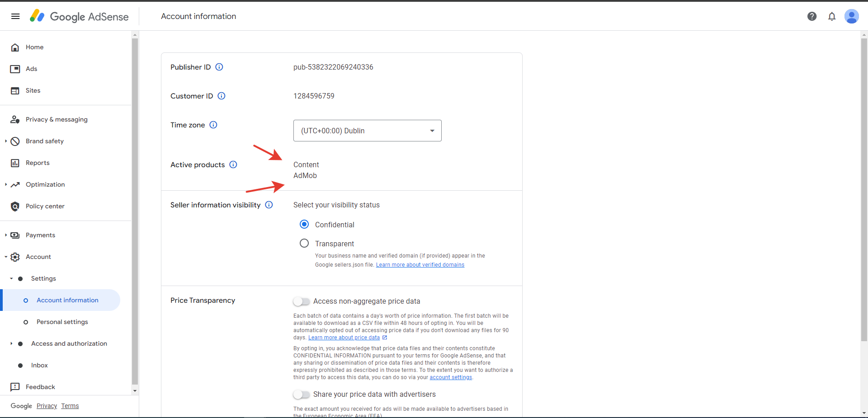Click external link icon beside price data
This screenshot has width=868, height=418.
coord(385,338)
